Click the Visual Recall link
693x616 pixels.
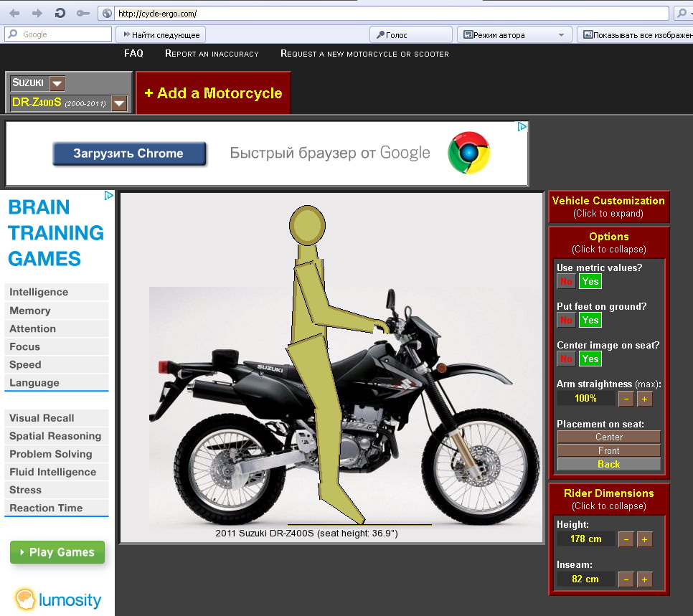pos(57,418)
